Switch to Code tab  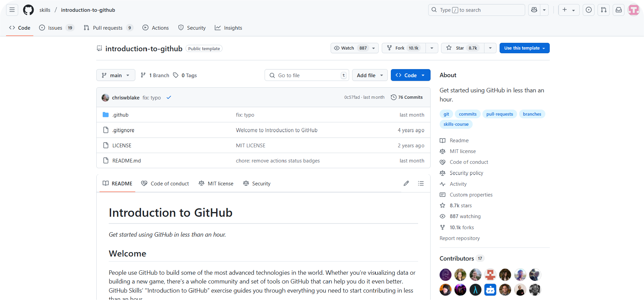tap(20, 28)
